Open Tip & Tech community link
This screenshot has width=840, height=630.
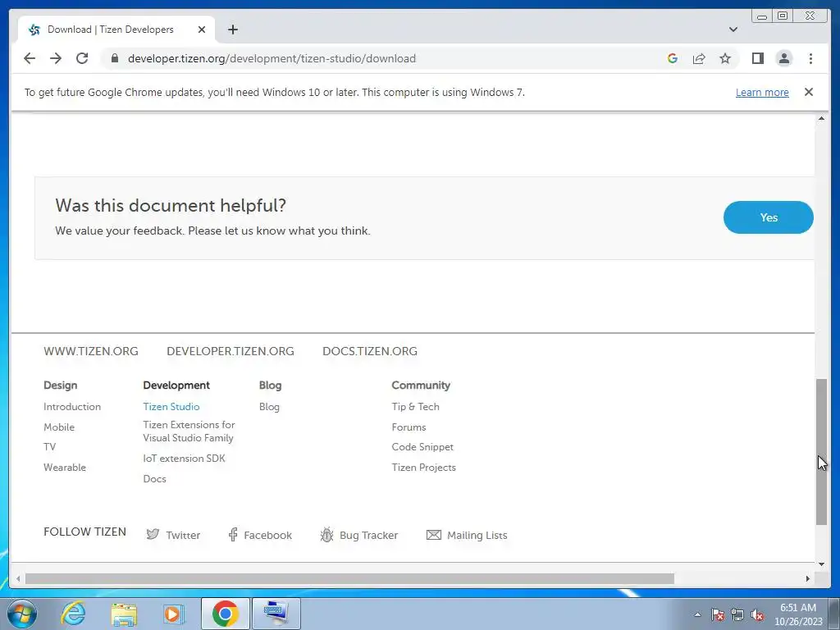pyautogui.click(x=415, y=407)
